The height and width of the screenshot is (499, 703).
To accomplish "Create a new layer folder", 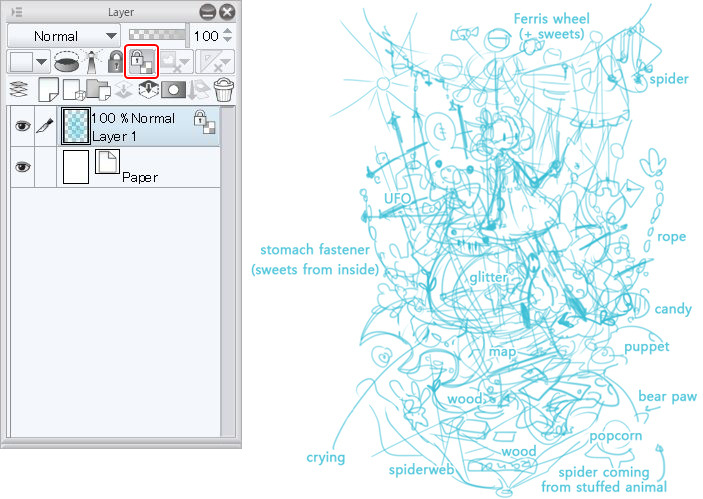I will [x=99, y=90].
